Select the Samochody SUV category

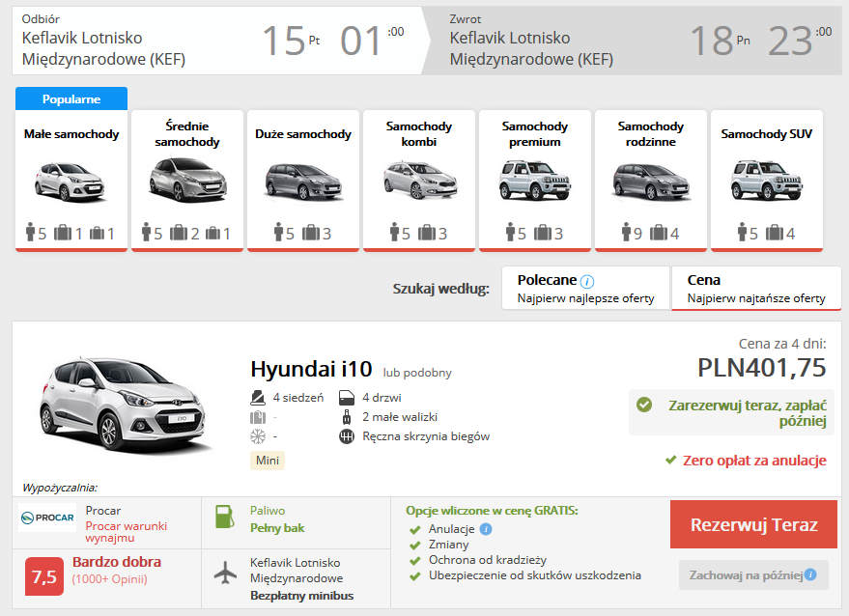767,181
